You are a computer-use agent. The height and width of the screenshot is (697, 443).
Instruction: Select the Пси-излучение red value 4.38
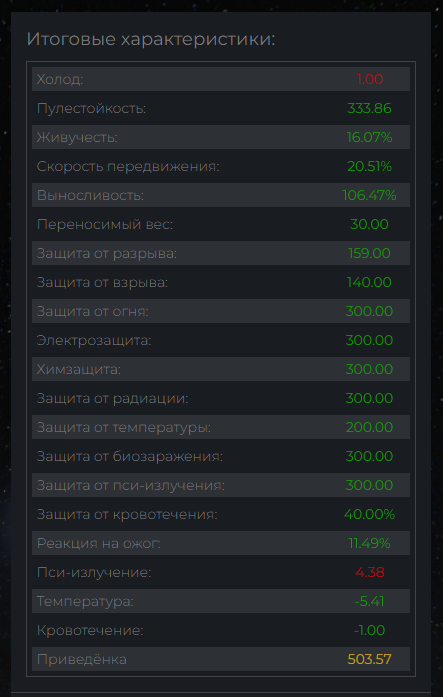370,572
